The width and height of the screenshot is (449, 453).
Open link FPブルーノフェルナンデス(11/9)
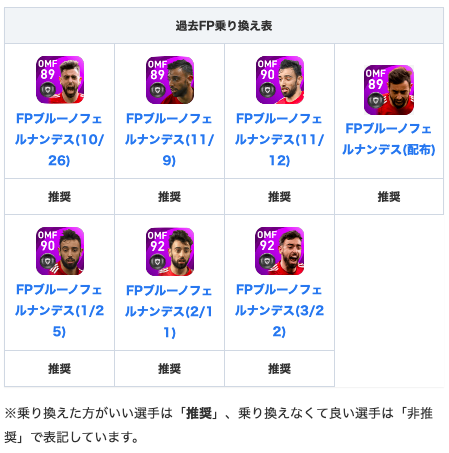[x=169, y=139]
